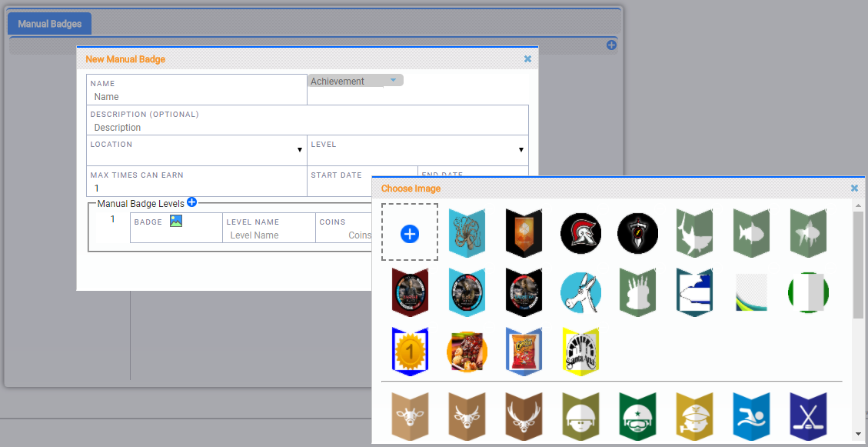Select the octopus badge image

467,233
